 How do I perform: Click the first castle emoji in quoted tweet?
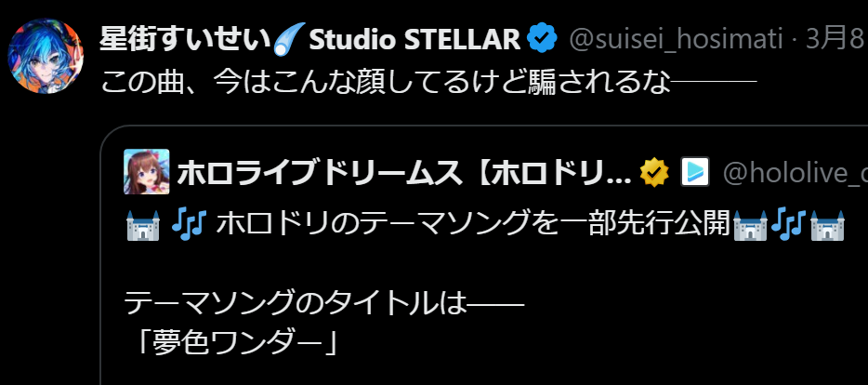click(x=143, y=224)
